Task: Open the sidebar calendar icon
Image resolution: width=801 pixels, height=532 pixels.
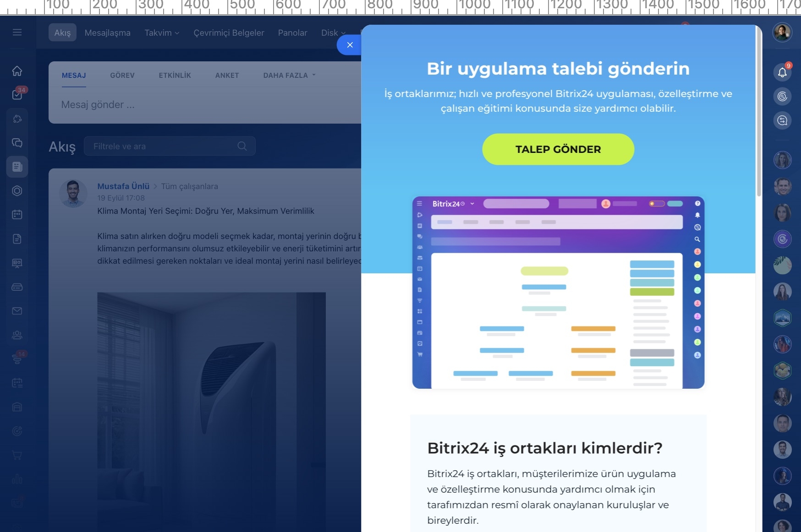Action: (17, 214)
